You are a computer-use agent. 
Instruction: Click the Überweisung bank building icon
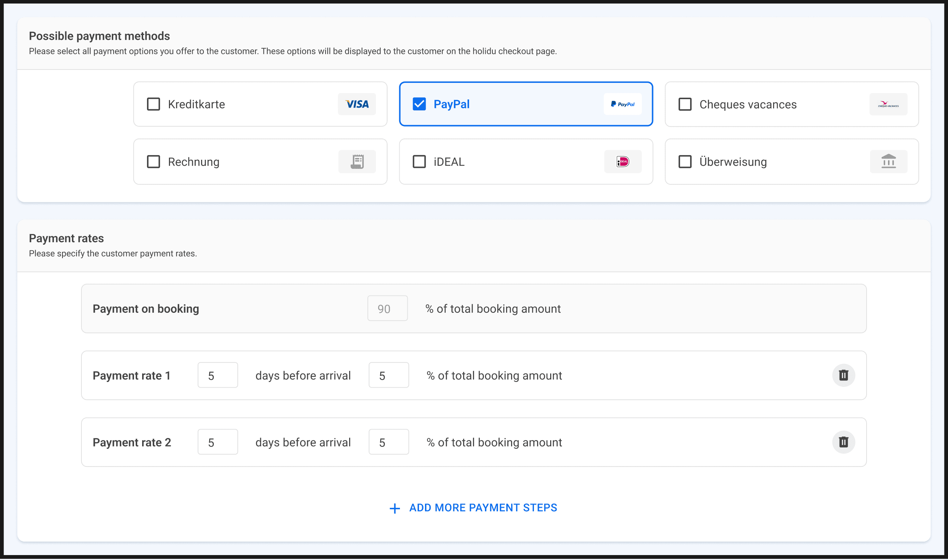pos(888,162)
